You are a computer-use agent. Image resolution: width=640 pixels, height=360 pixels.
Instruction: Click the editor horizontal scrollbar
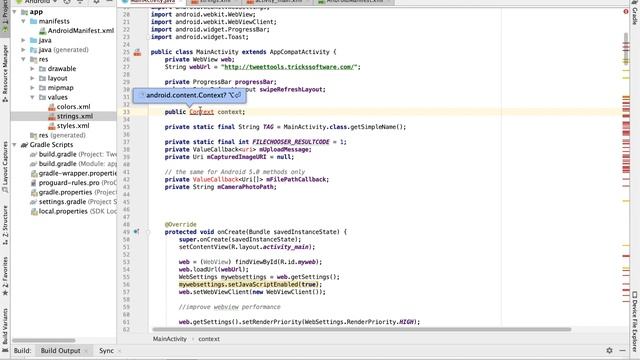tap(362, 329)
